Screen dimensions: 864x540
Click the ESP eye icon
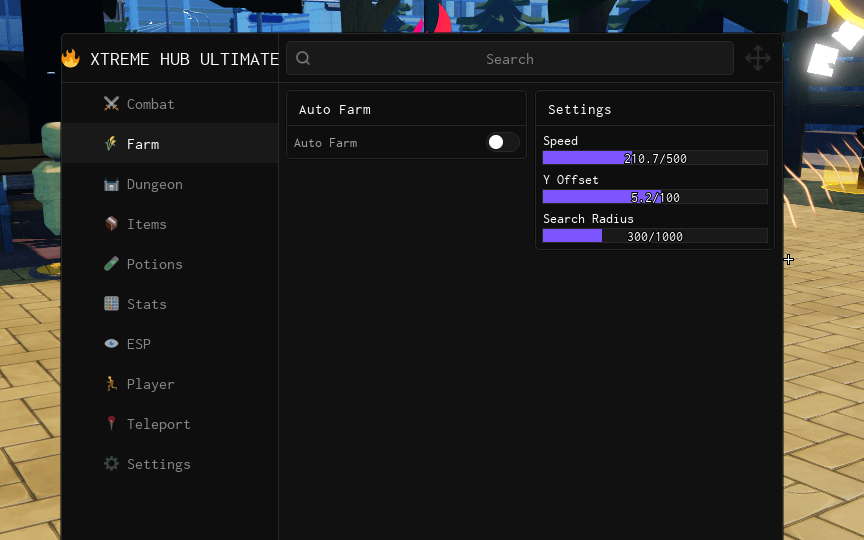[111, 344]
